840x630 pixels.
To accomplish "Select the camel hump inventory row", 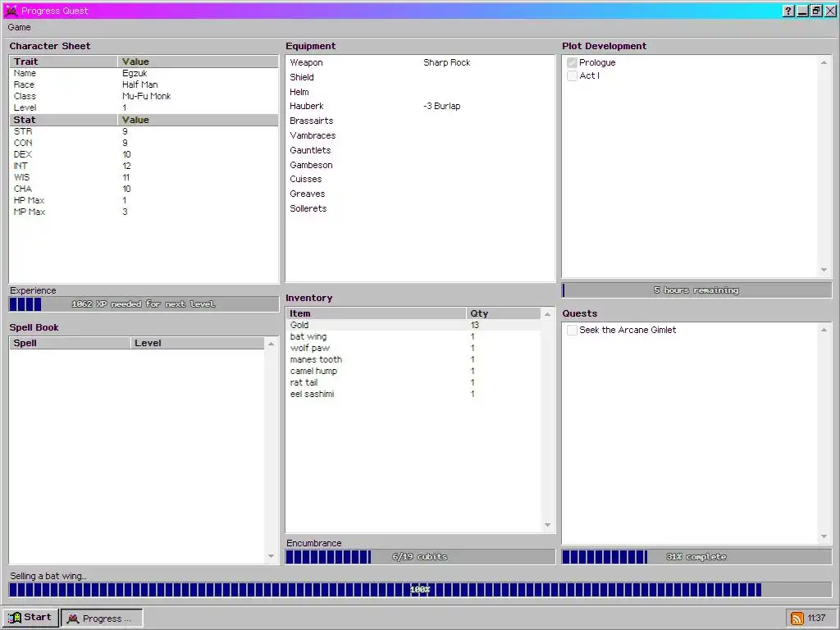I will (x=413, y=372).
